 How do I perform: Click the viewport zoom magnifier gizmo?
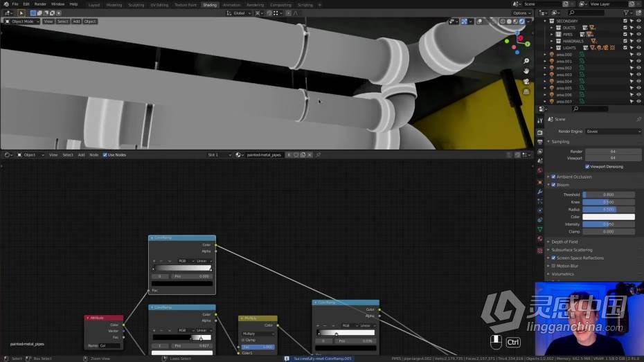tap(526, 61)
